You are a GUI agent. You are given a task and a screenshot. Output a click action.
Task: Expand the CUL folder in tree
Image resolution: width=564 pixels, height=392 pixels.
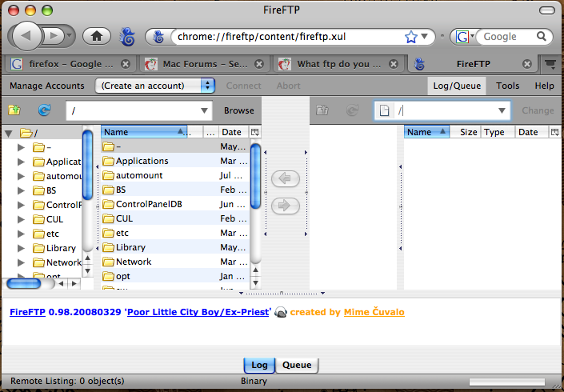pos(22,219)
